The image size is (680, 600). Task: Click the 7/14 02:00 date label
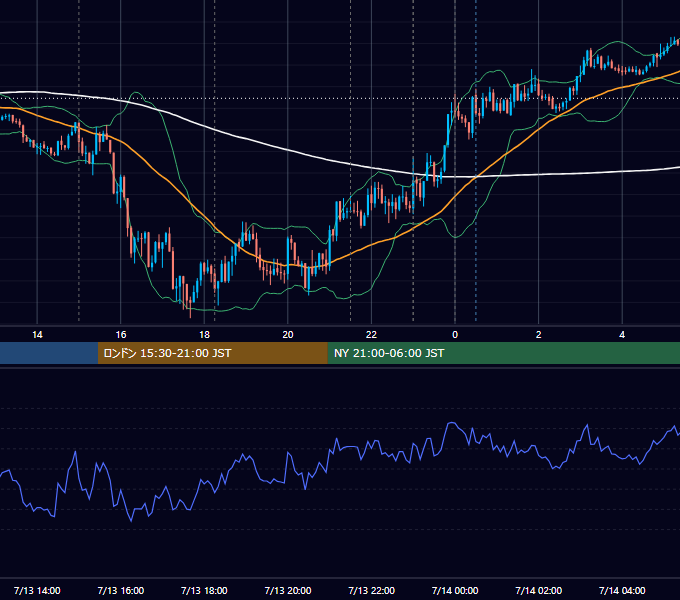coord(538,590)
